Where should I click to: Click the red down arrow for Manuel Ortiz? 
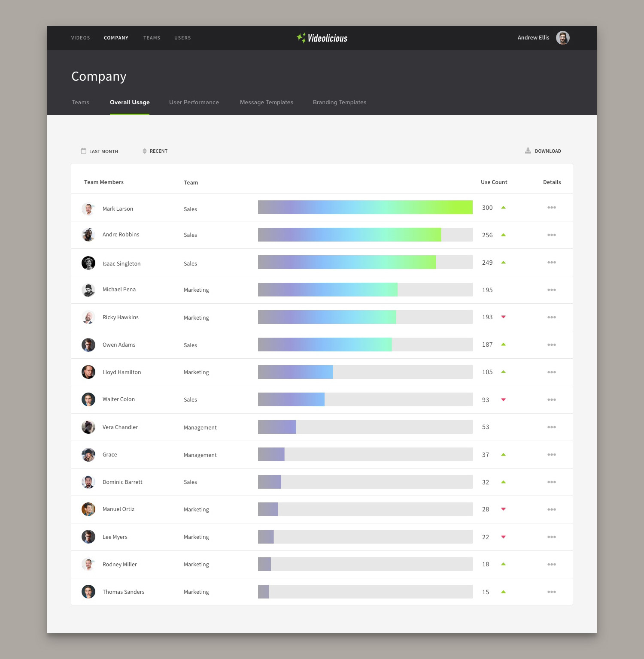[x=504, y=509]
